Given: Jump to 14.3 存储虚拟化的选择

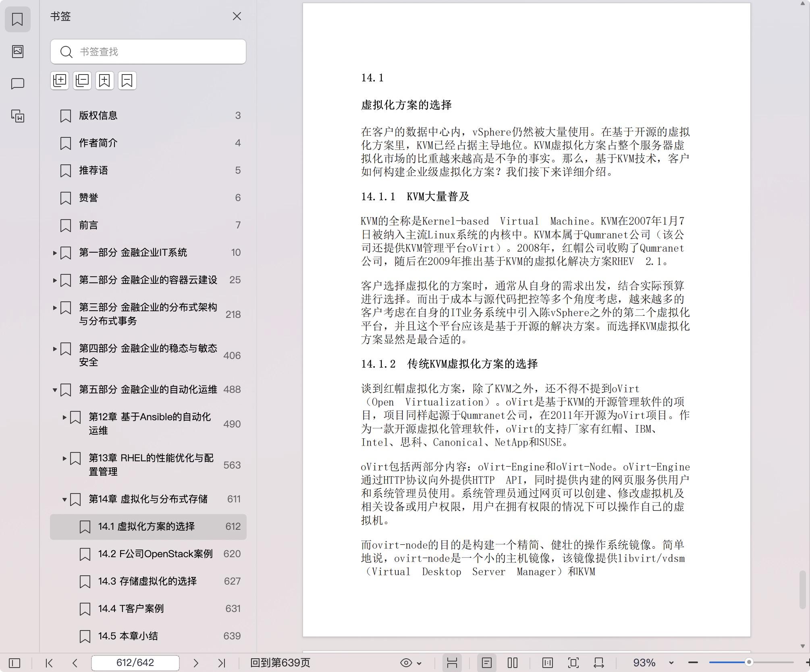Looking at the screenshot, I should (148, 581).
